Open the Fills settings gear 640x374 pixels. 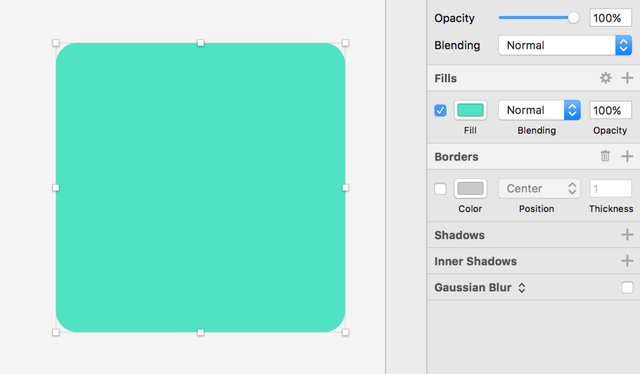[606, 78]
